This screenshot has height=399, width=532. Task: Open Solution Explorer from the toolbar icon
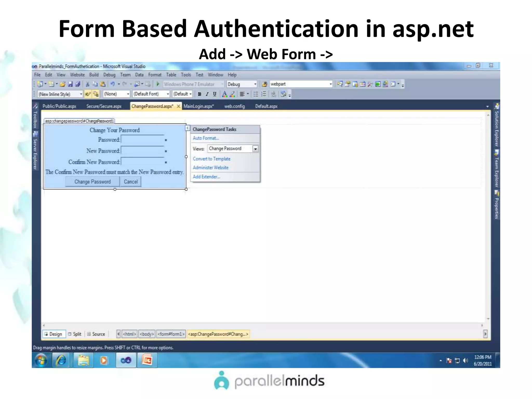340,84
